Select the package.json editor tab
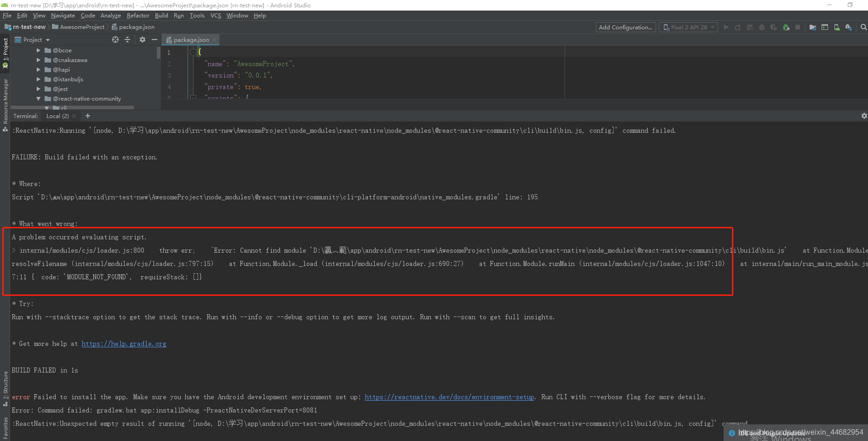The image size is (868, 441). tap(190, 40)
